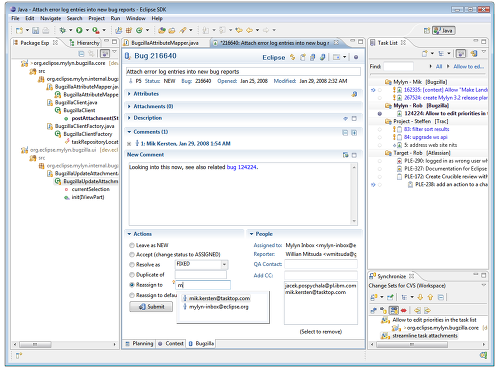Click the Java perspective button
Image resolution: width=500 pixels, height=372 pixels.
(x=444, y=31)
